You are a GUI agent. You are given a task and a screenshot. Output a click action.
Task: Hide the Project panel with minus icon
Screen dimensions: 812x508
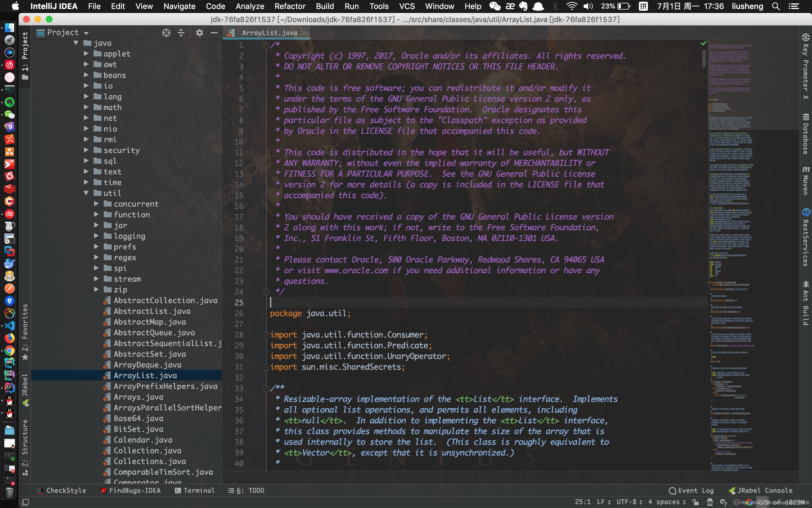pyautogui.click(x=214, y=32)
